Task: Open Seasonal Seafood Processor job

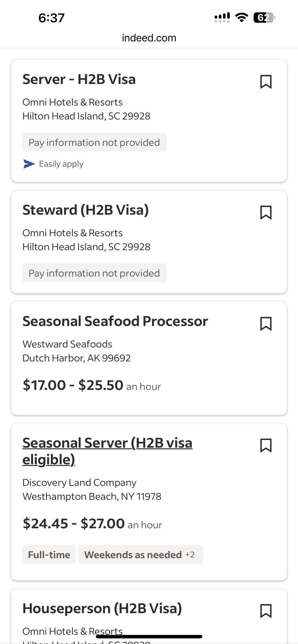Action: click(x=115, y=321)
